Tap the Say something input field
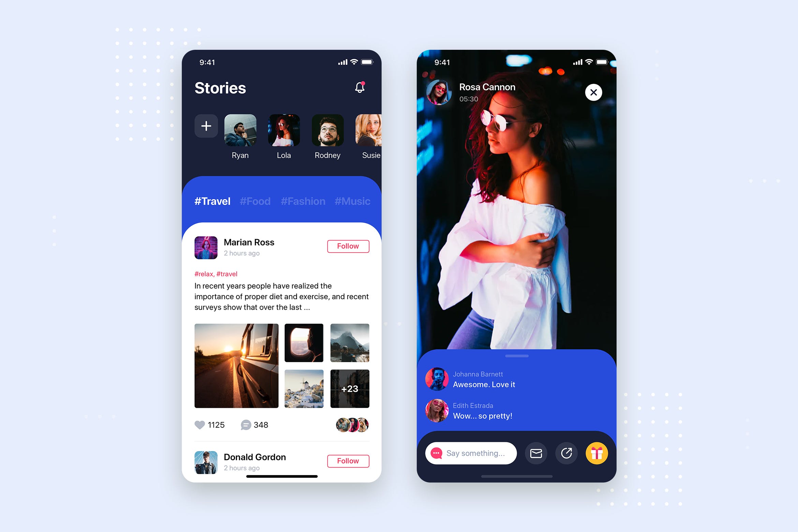The height and width of the screenshot is (532, 798). 475,453
